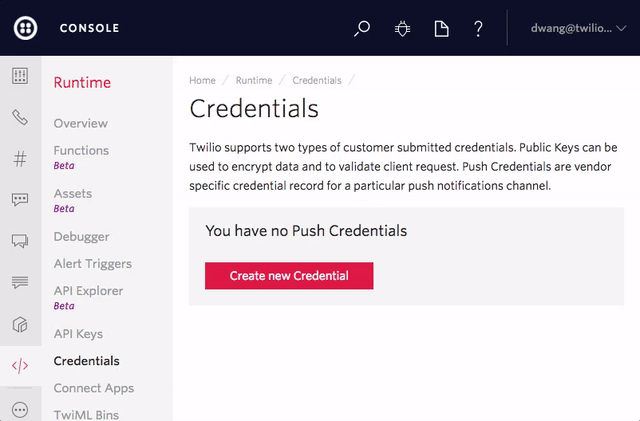This screenshot has width=640, height=421.
Task: Click the docs page icon
Action: [x=441, y=29]
